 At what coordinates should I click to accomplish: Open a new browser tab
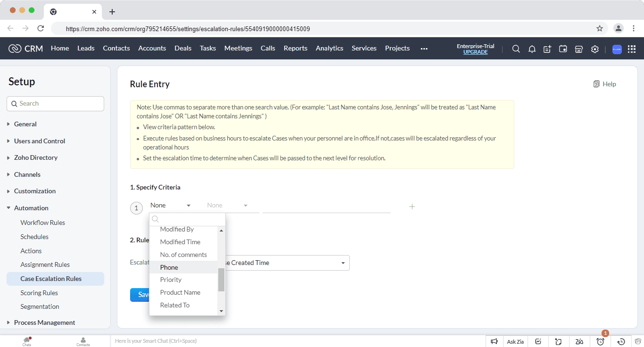[112, 12]
